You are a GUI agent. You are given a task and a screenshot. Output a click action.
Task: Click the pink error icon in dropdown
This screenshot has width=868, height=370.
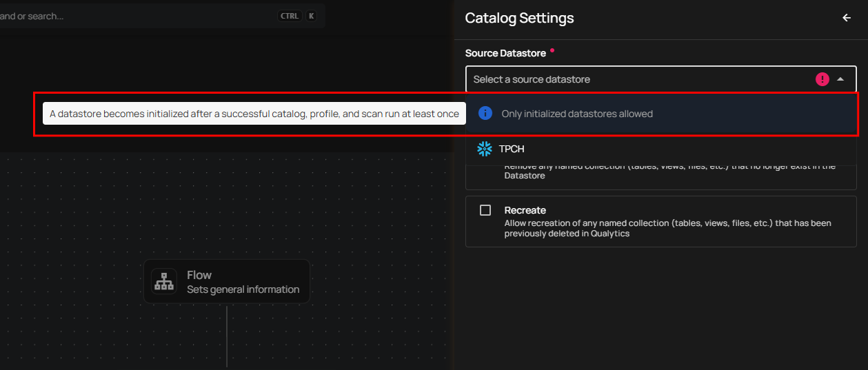(x=822, y=79)
